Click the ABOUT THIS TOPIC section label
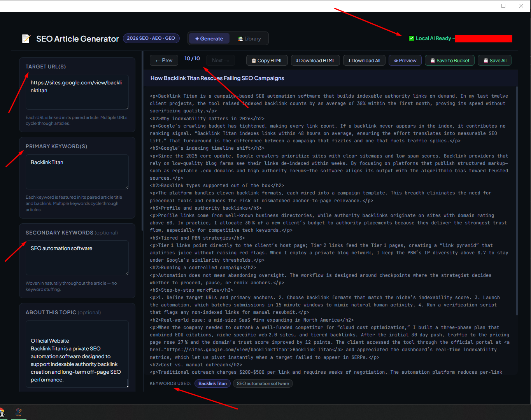The width and height of the screenshot is (531, 420). 51,312
